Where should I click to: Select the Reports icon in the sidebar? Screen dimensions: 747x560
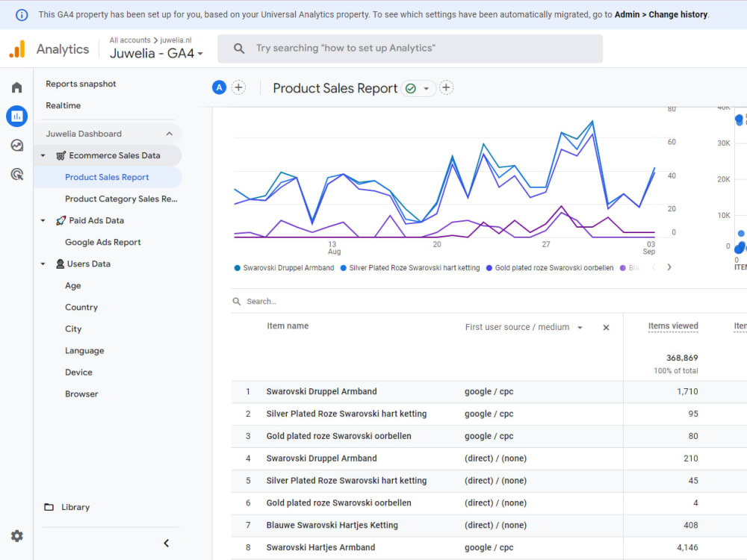click(16, 116)
